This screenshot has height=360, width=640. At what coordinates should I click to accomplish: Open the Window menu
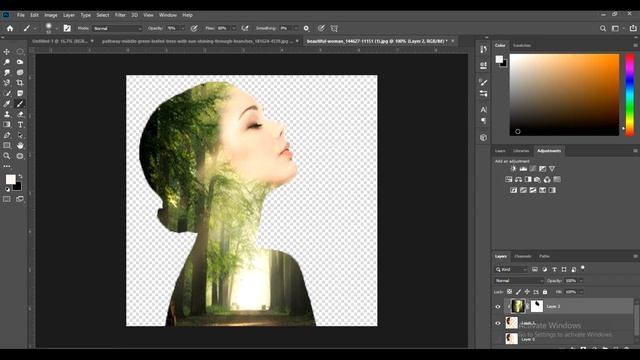click(168, 15)
